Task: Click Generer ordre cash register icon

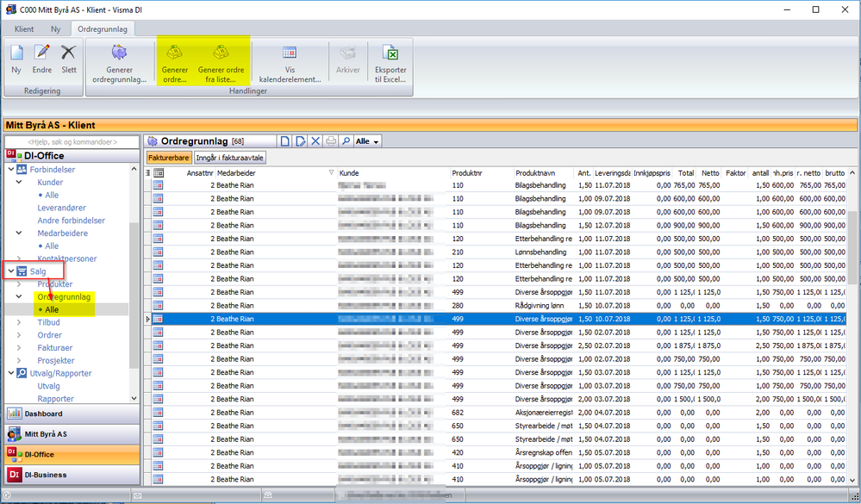Action: (175, 53)
